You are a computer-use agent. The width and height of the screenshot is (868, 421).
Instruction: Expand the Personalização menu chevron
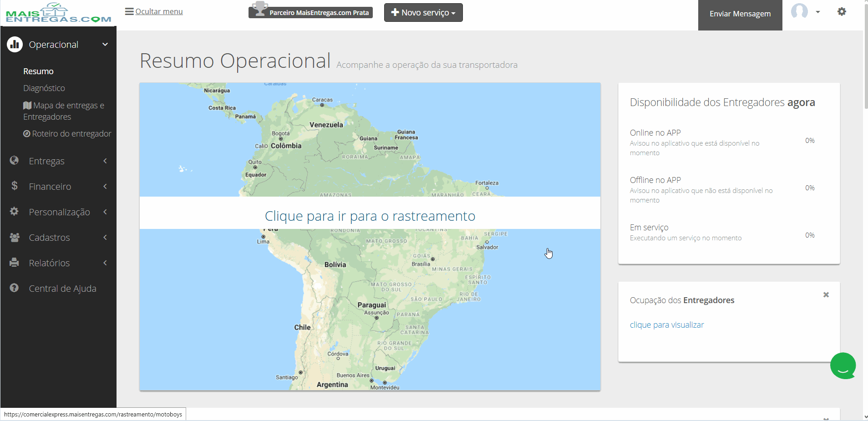tap(105, 212)
